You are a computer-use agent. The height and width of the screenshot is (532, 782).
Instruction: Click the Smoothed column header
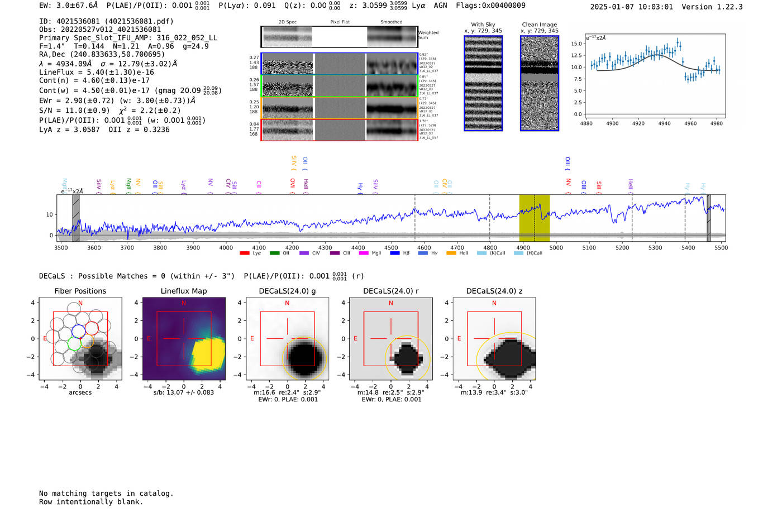click(391, 22)
